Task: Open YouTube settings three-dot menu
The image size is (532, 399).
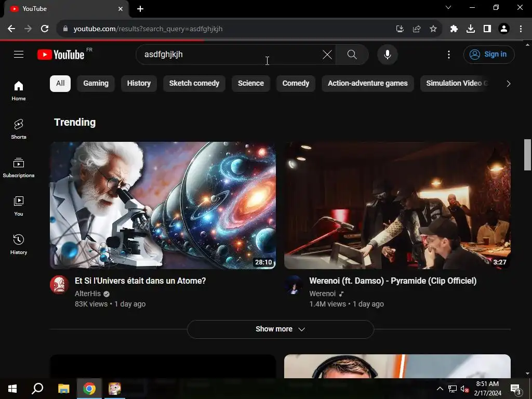Action: pyautogui.click(x=448, y=54)
